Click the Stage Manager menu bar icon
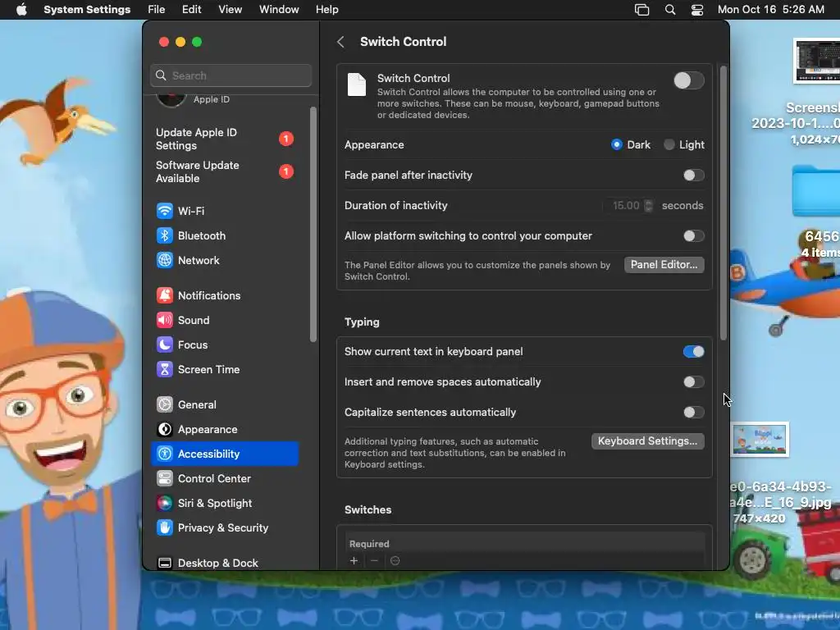Image resolution: width=840 pixels, height=630 pixels. (x=641, y=10)
